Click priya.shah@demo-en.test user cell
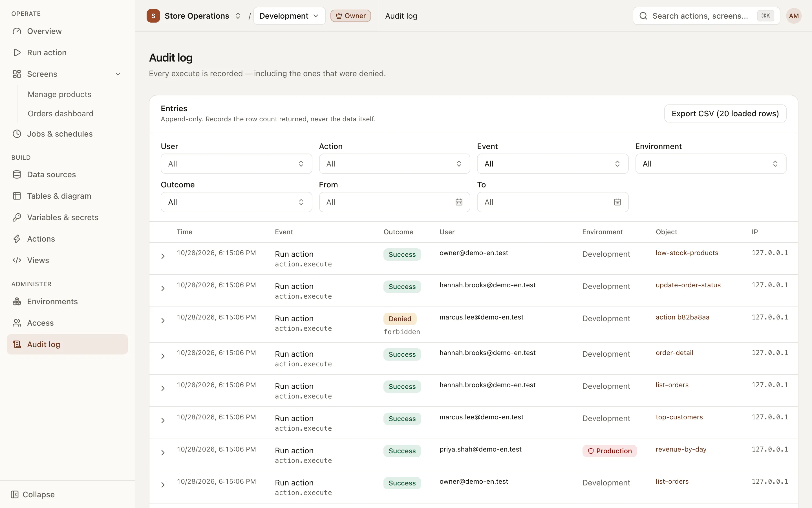This screenshot has width=812, height=508. [480, 449]
